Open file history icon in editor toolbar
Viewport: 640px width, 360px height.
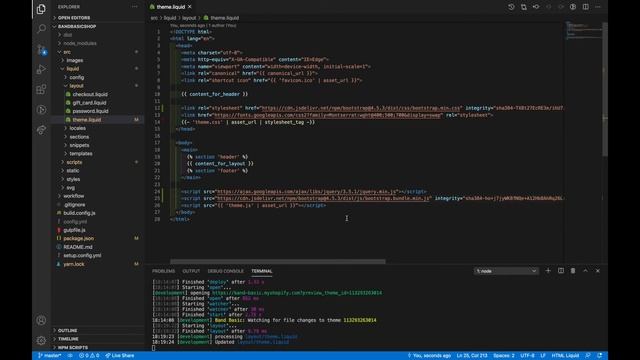click(x=511, y=7)
